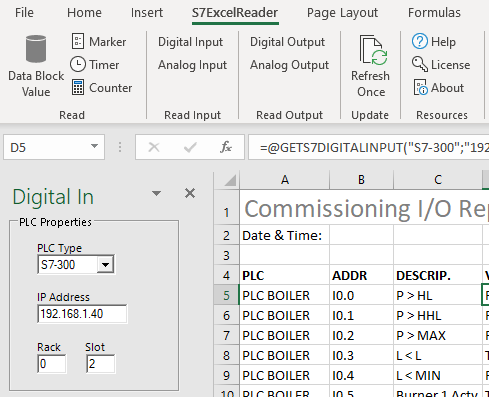Click the 'ADDR' header cell

361,275
